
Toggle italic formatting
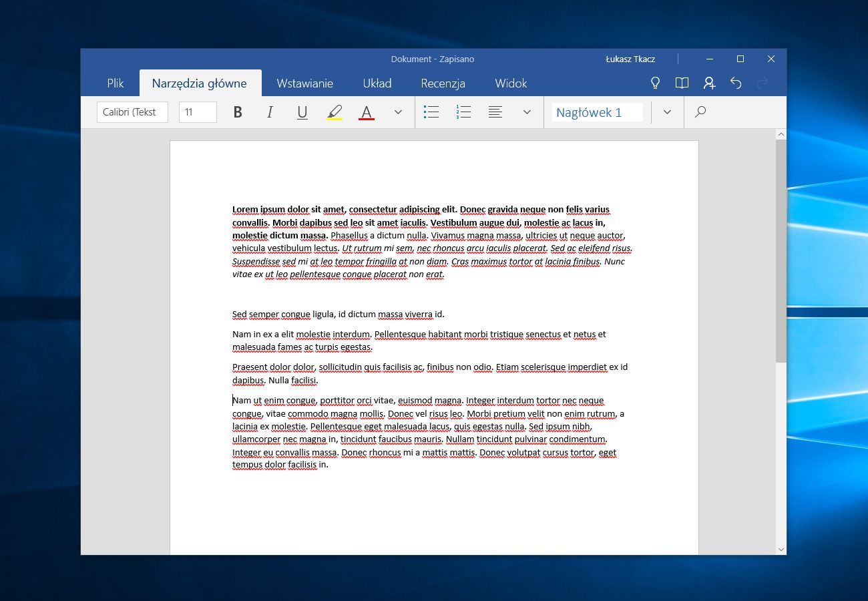pos(270,112)
